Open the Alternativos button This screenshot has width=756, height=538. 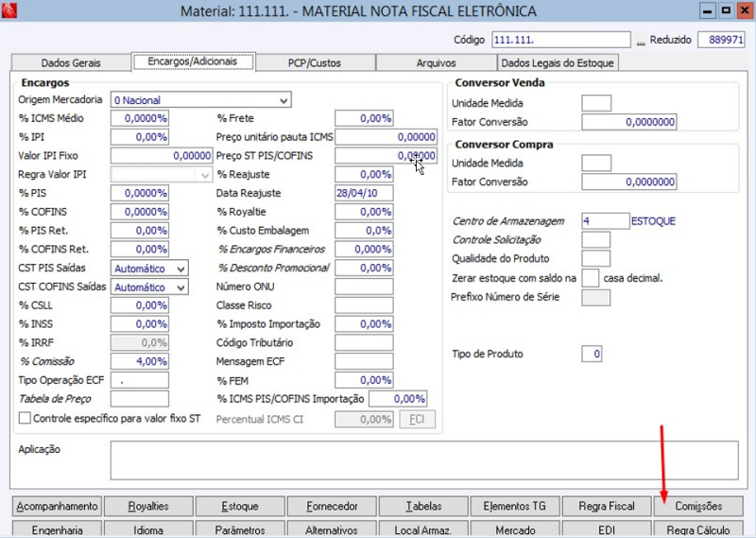332,529
